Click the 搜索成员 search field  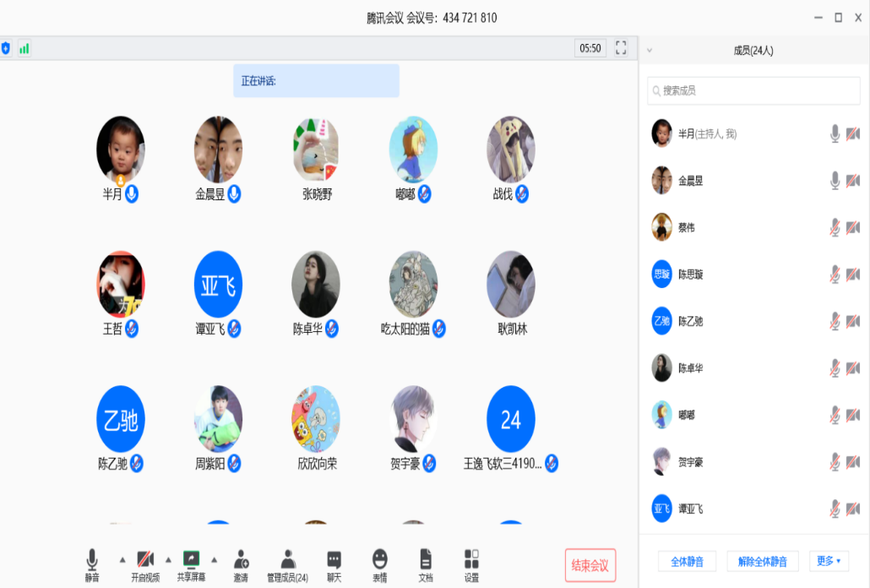pyautogui.click(x=753, y=90)
